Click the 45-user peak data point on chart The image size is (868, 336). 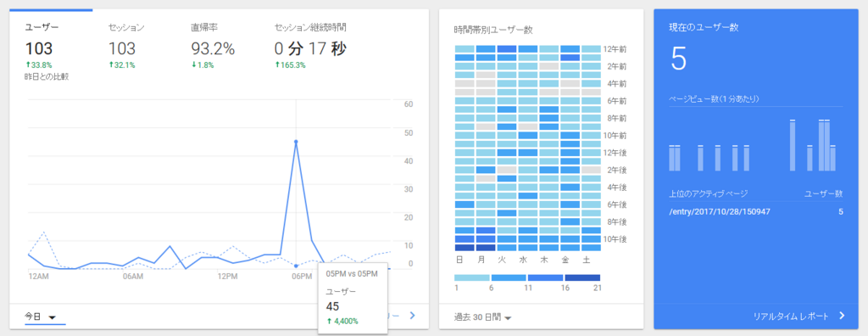click(x=296, y=142)
